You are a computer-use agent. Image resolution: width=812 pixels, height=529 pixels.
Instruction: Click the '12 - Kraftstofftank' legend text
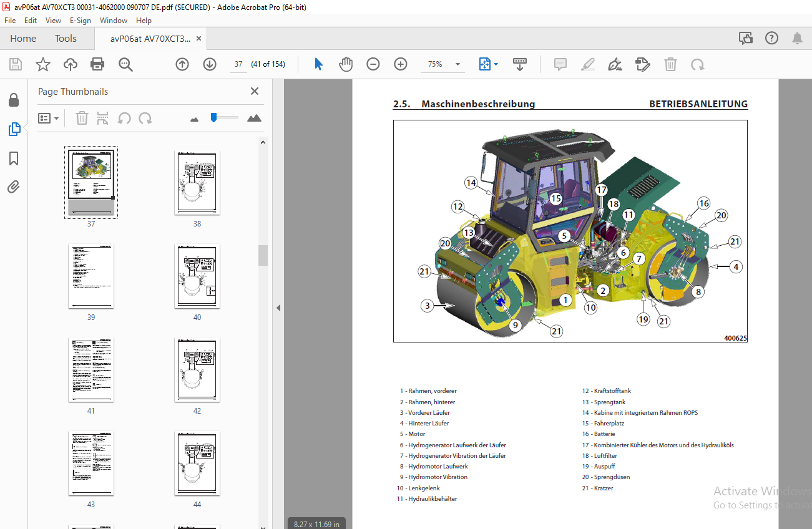click(x=606, y=391)
